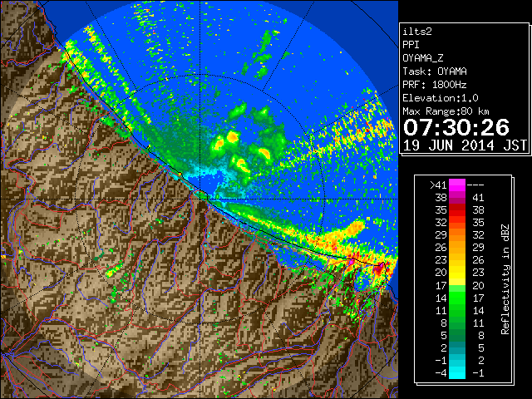532x399 pixels.
Task: Pick the orange 29–32 dBZ legend swatch
Action: 457,234
